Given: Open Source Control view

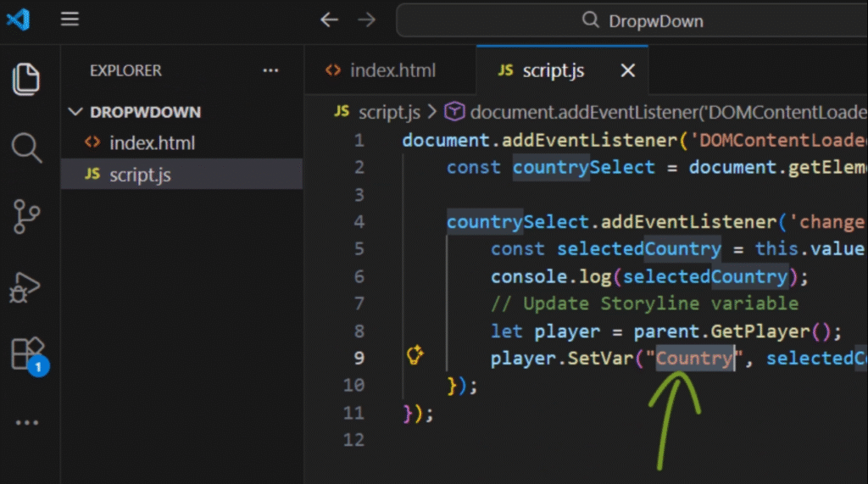Looking at the screenshot, I should coord(26,216).
